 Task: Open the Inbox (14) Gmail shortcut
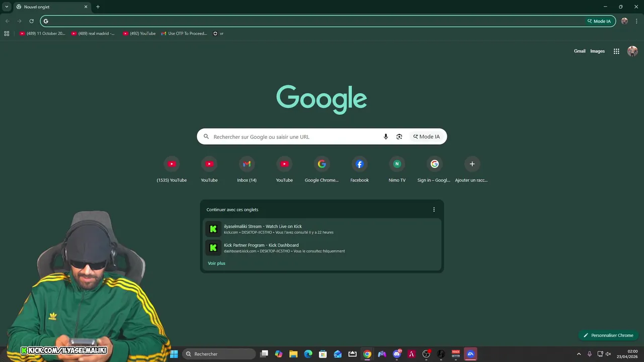click(247, 169)
